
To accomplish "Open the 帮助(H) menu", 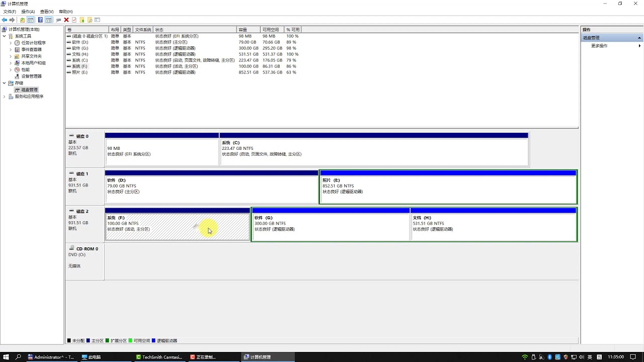I will tap(66, 12).
